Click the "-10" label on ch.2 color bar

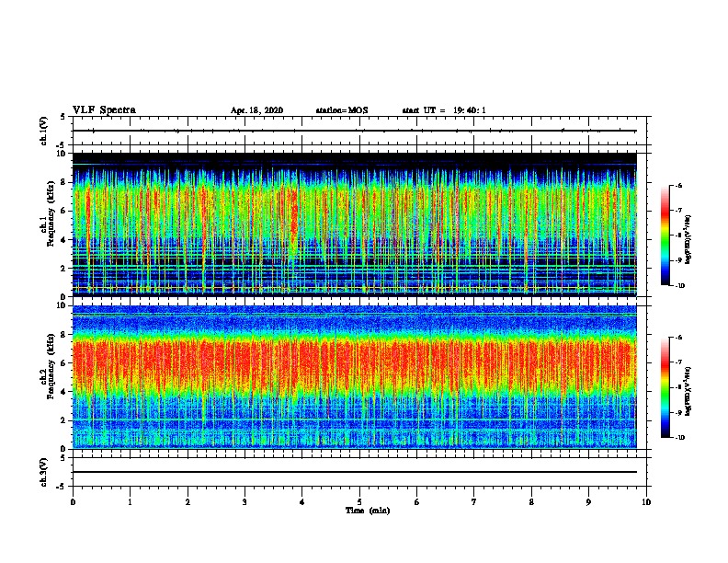[x=679, y=438]
